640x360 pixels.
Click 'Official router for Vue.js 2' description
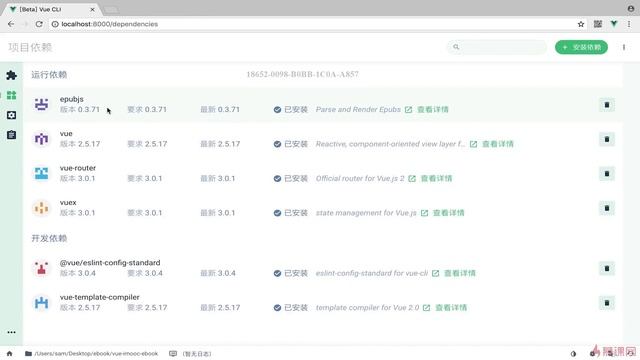(360, 178)
